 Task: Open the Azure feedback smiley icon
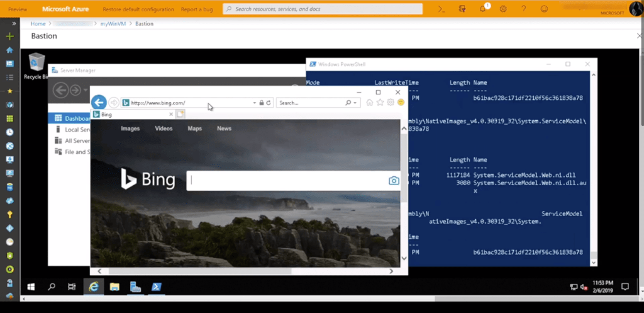(x=544, y=9)
